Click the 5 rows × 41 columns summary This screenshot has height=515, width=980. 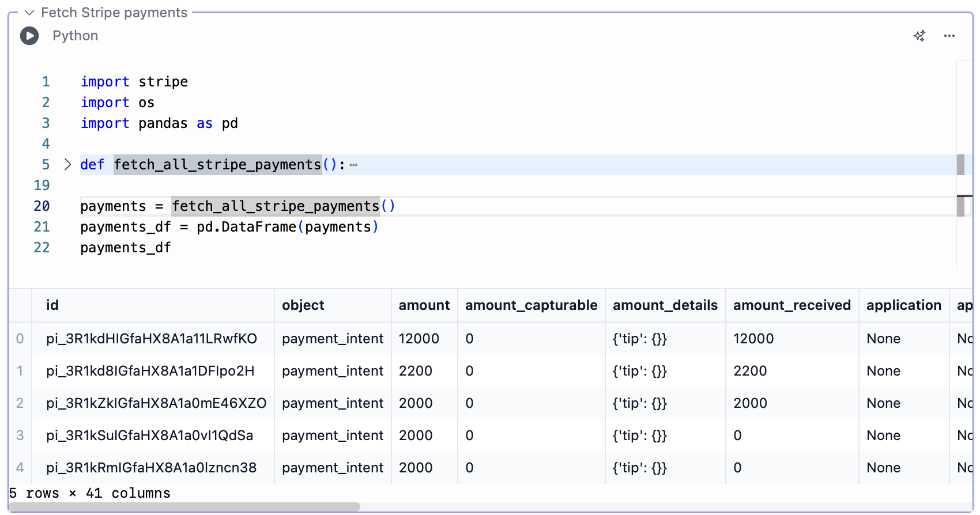(89, 493)
